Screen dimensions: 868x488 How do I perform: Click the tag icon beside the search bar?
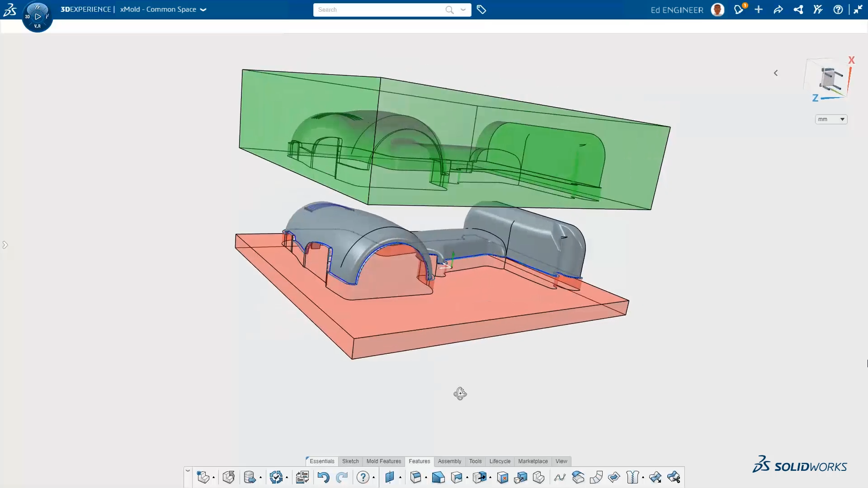coord(482,9)
